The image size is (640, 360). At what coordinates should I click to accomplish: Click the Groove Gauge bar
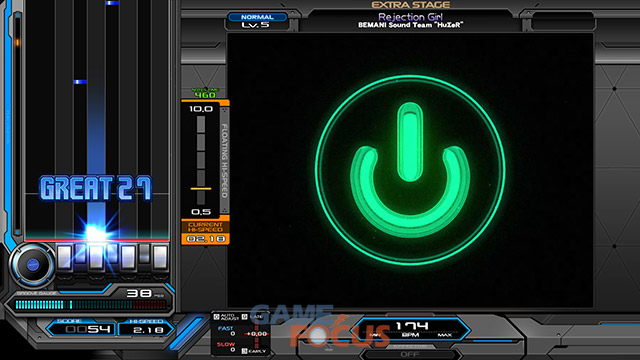tap(91, 304)
